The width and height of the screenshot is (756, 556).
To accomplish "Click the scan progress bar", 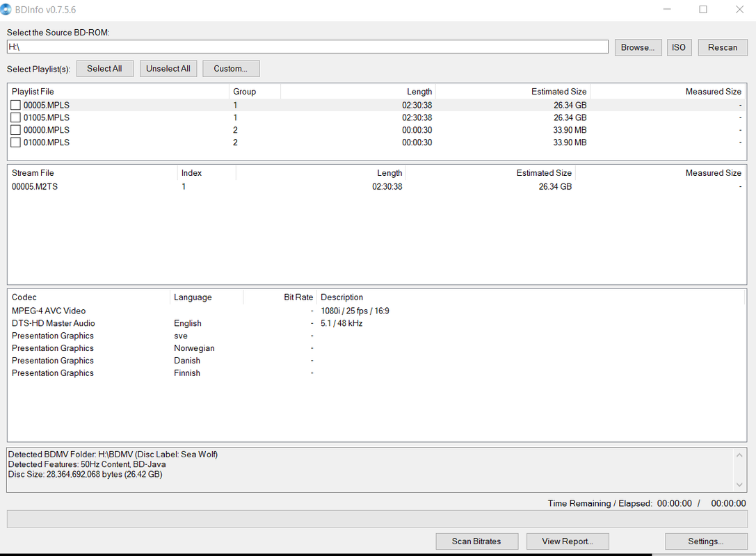I will [377, 519].
